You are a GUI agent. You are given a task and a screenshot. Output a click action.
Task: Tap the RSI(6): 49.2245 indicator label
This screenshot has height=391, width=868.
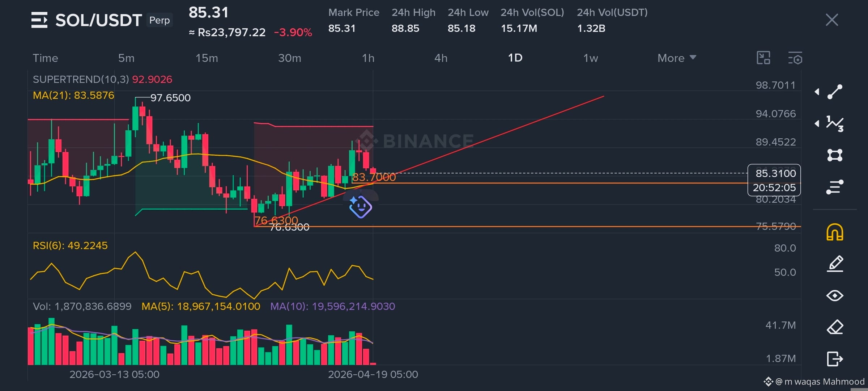[x=70, y=245]
